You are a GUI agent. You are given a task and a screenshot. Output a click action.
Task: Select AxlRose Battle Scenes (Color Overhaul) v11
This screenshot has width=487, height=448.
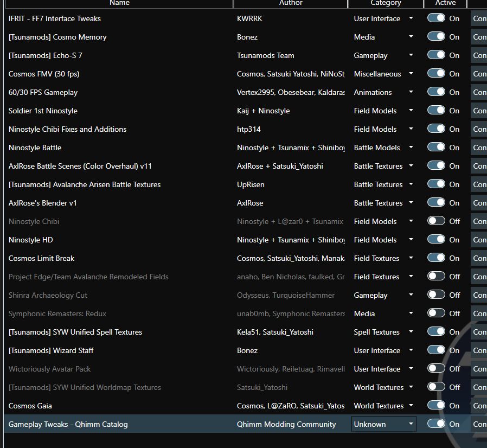click(x=80, y=166)
